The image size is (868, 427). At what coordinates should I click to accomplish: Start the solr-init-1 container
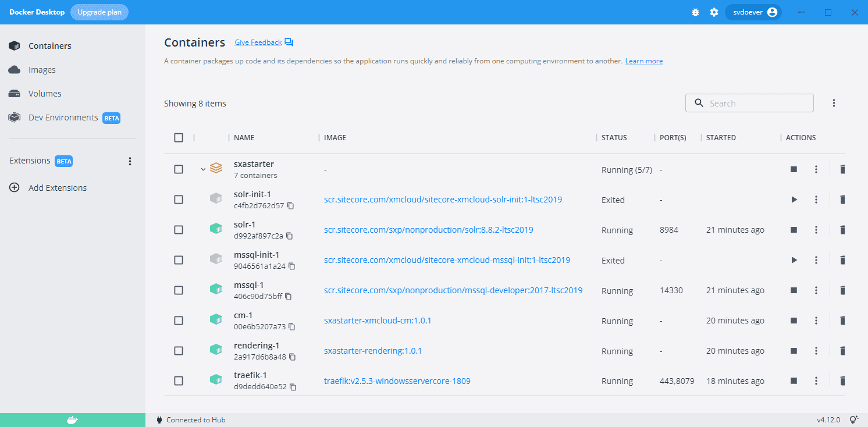tap(794, 200)
